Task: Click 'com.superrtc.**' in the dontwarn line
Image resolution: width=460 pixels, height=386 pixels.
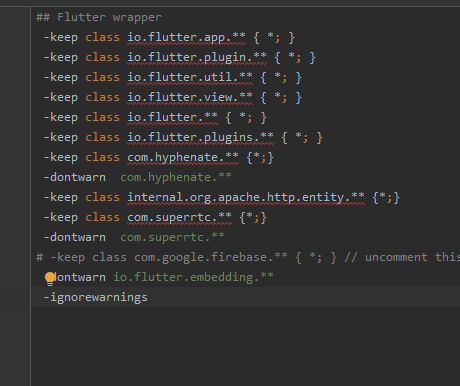Action: [172, 237]
